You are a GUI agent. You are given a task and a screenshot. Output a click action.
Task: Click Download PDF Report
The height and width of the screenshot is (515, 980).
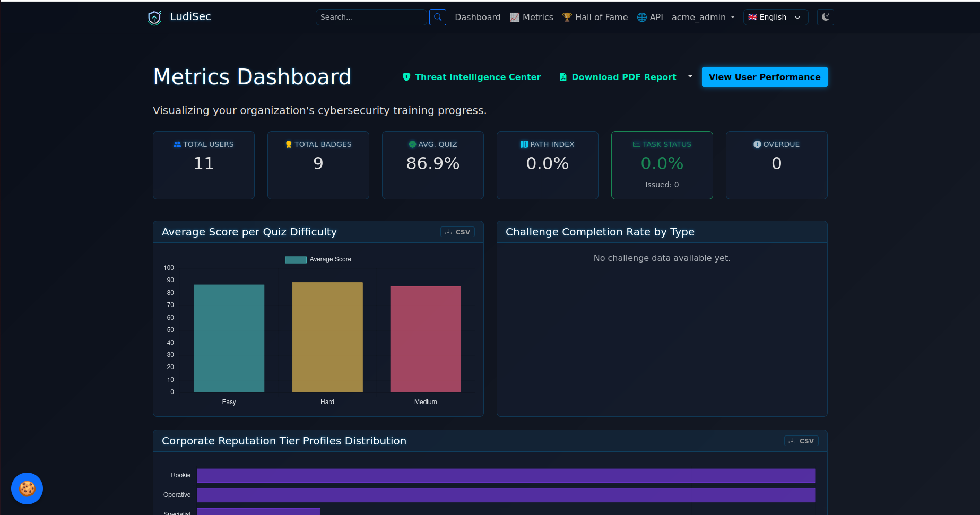click(x=618, y=77)
